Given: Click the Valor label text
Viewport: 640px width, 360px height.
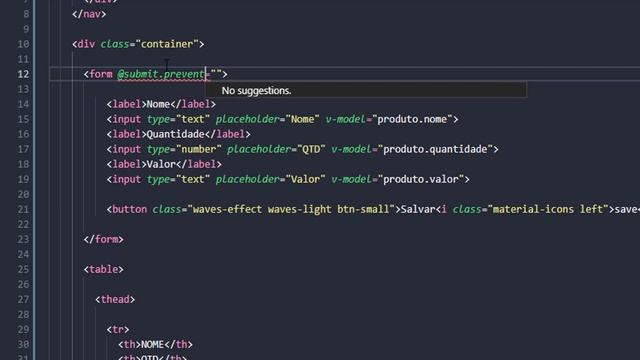Looking at the screenshot, I should pyautogui.click(x=161, y=164).
